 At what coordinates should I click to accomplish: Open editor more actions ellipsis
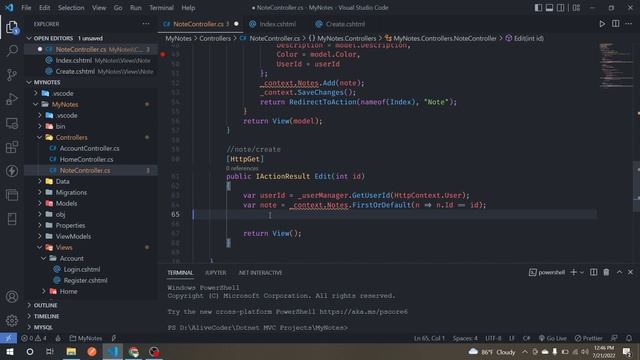click(x=629, y=24)
